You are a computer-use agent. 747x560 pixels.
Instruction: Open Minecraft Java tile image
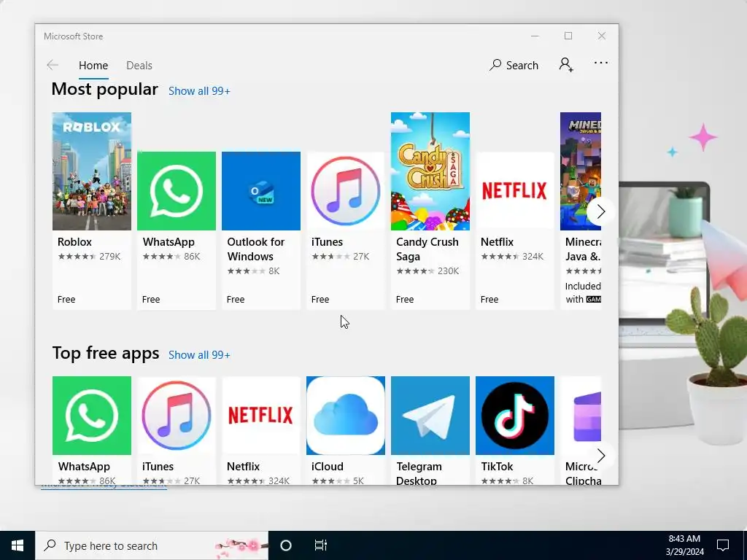point(580,171)
